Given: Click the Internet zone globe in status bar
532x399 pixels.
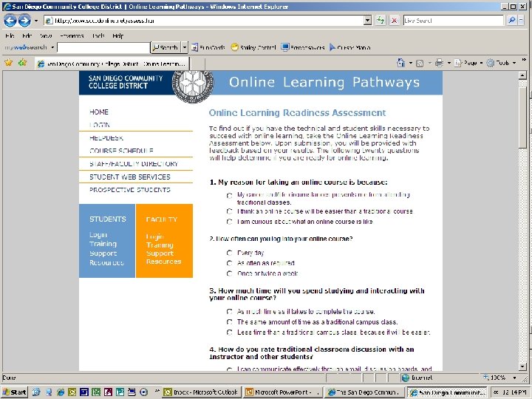Looking at the screenshot, I should tap(405, 378).
